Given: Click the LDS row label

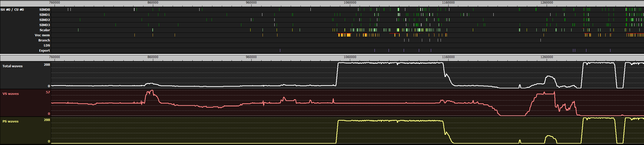Looking at the screenshot, I should 47,46.
